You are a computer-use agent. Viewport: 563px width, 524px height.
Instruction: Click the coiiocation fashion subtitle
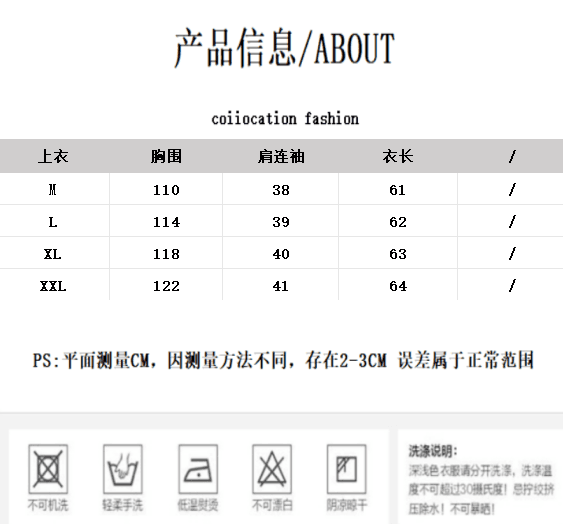click(285, 119)
